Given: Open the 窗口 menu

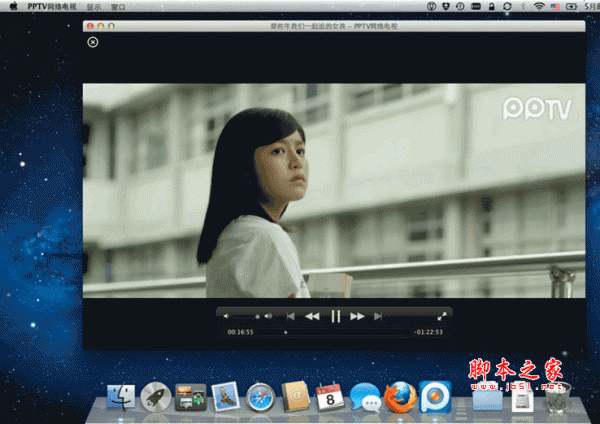Looking at the screenshot, I should coord(118,7).
